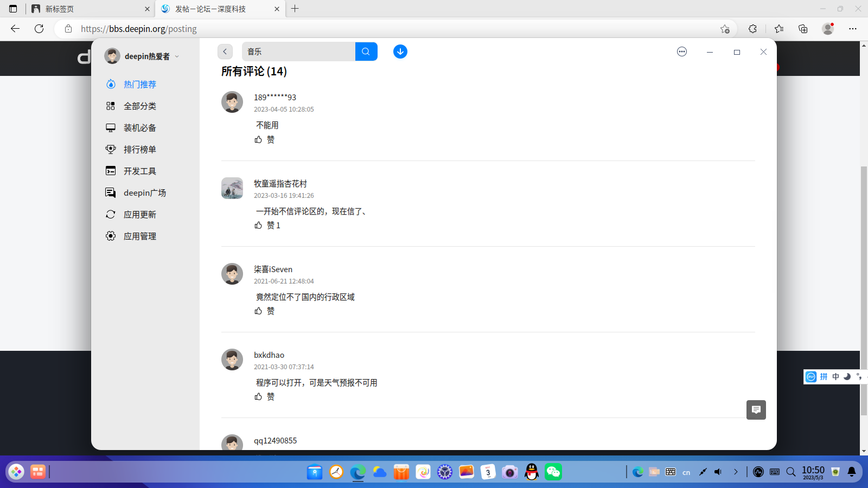868x488 pixels.
Task: Open WeChat from the dock
Action: [x=553, y=472]
